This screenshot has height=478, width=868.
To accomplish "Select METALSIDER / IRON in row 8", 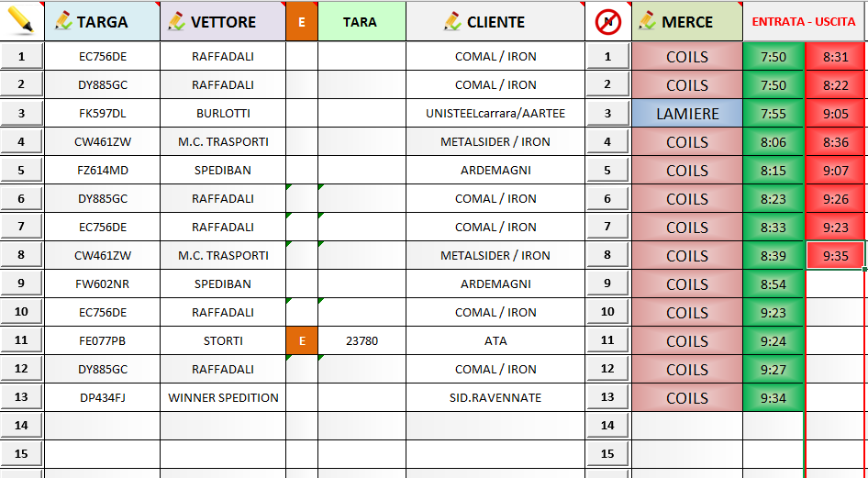I will [x=495, y=255].
